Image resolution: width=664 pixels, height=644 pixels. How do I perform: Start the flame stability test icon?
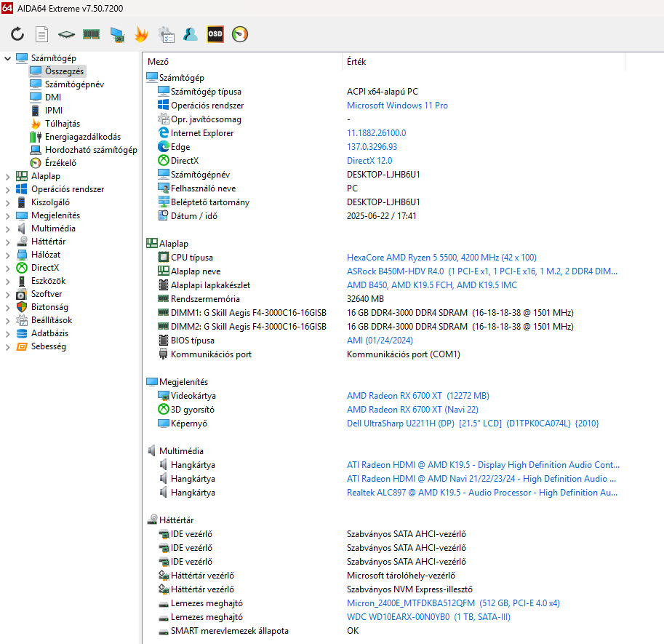[x=141, y=34]
